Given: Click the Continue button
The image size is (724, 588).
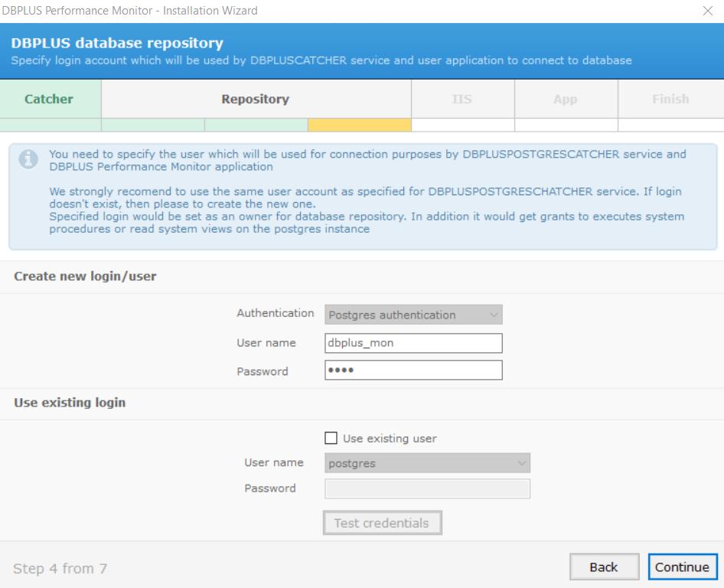Looking at the screenshot, I should tap(683, 567).
